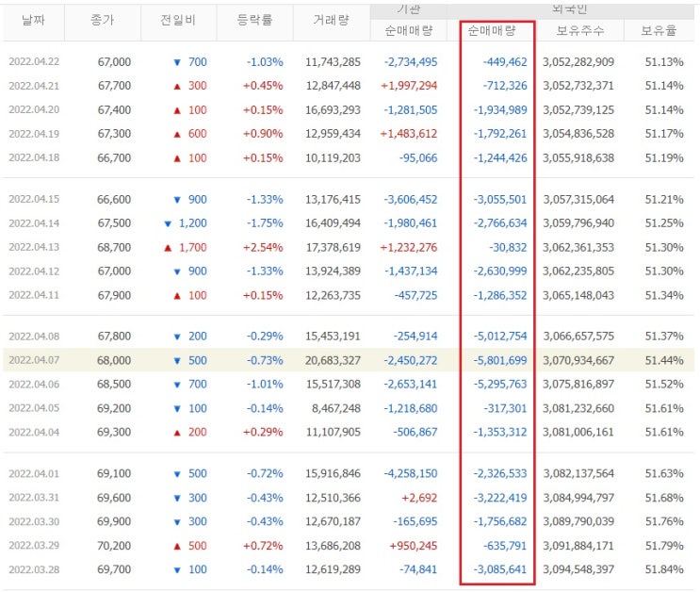The image size is (700, 592).
Task: Click holdings value 3,052,282,909
Action: point(578,61)
